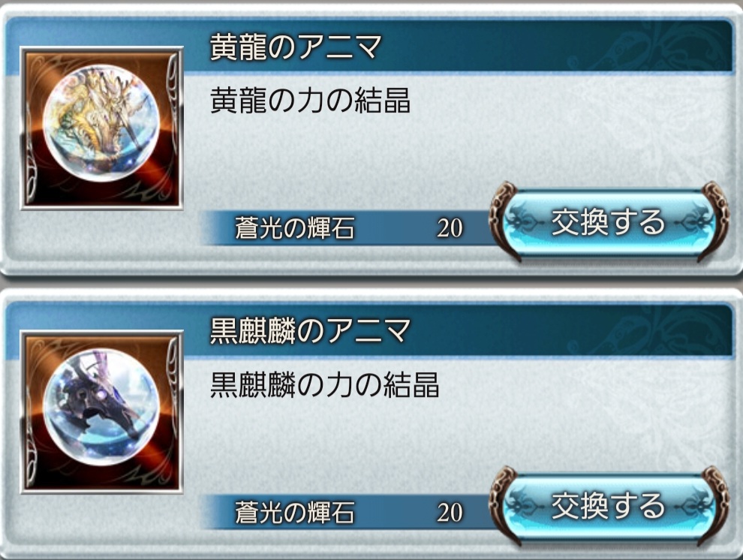Select the 黄龍のアニマ title header

tap(295, 46)
